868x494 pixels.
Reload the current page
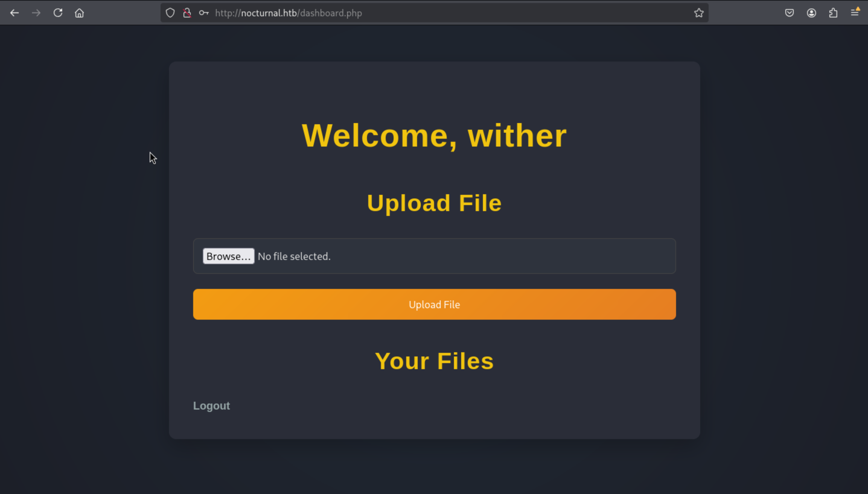pyautogui.click(x=58, y=13)
